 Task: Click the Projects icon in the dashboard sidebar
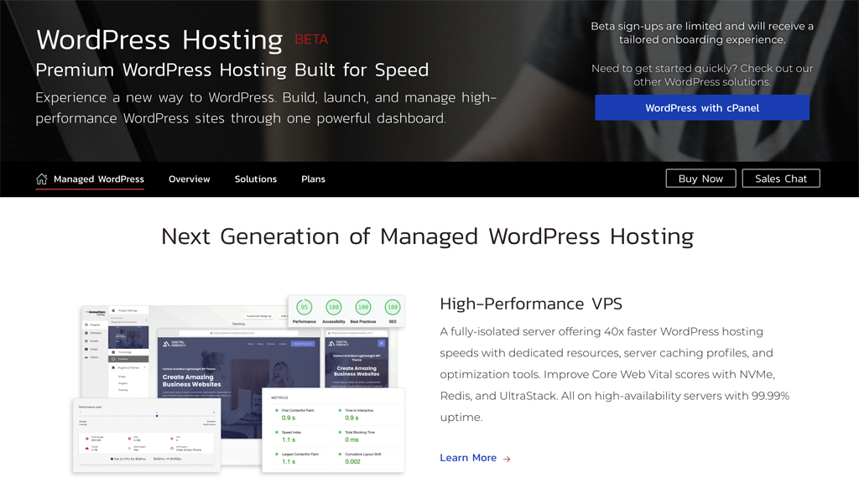[86, 325]
